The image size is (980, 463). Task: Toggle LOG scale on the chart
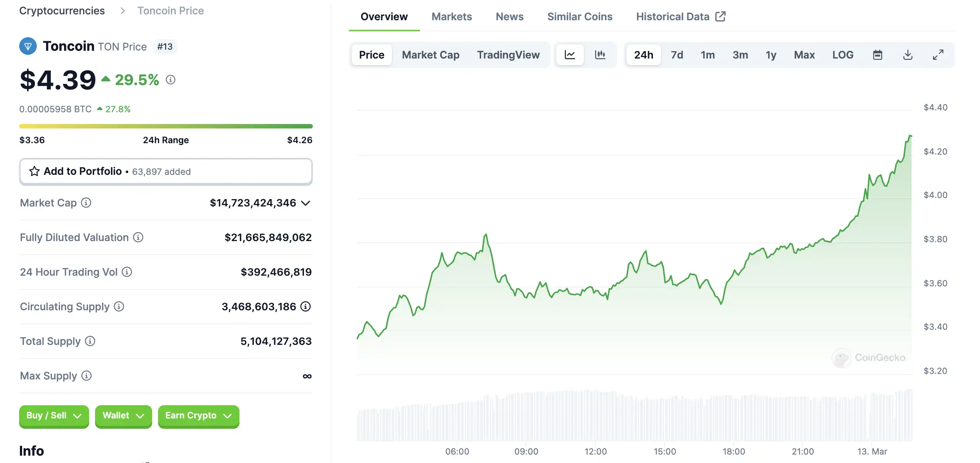point(843,55)
